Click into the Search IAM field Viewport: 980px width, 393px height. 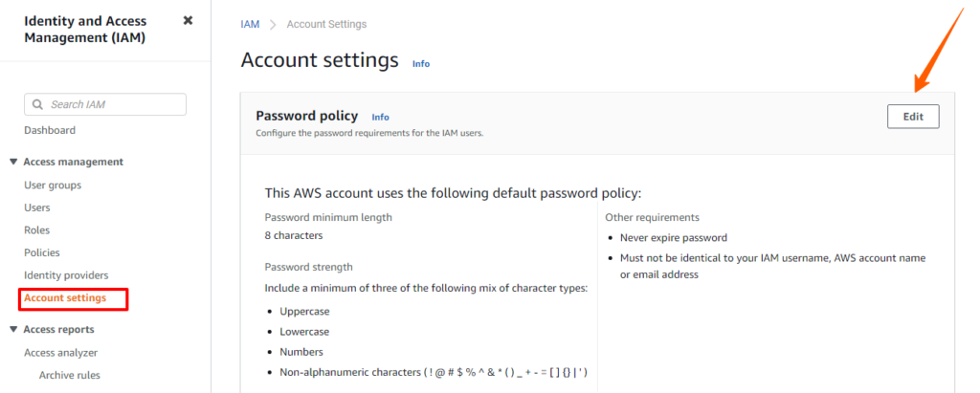(105, 104)
